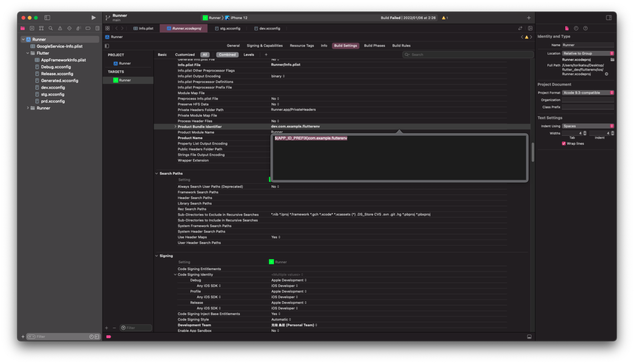
Task: Select the Levels view option
Action: click(x=248, y=54)
